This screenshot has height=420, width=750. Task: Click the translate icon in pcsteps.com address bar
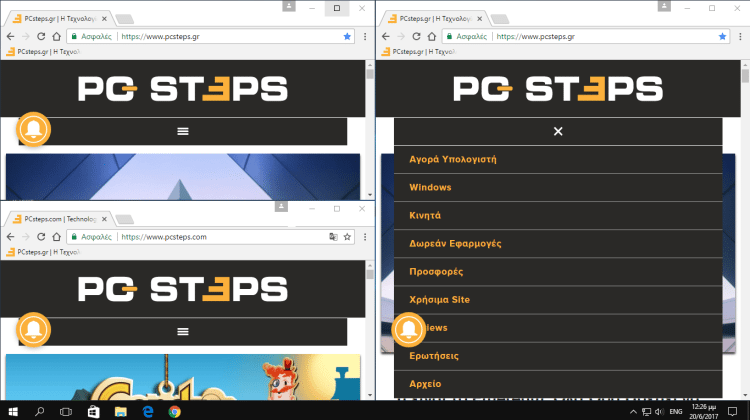333,237
